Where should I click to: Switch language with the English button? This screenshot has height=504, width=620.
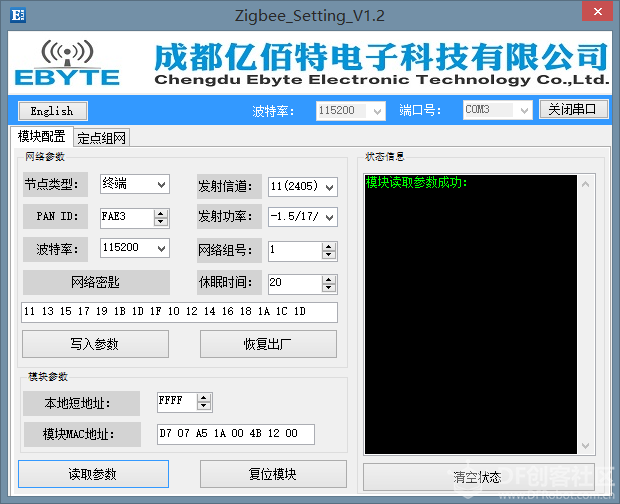point(53,111)
